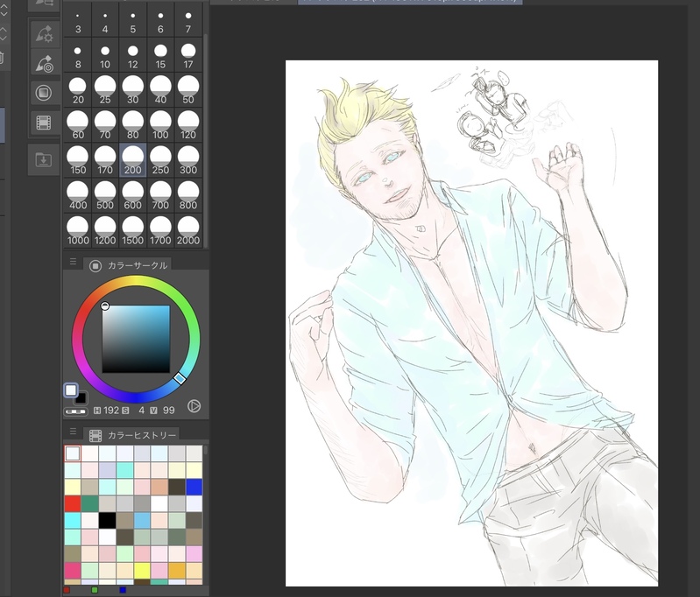
Task: Select brush size 5 preset
Action: point(132,21)
